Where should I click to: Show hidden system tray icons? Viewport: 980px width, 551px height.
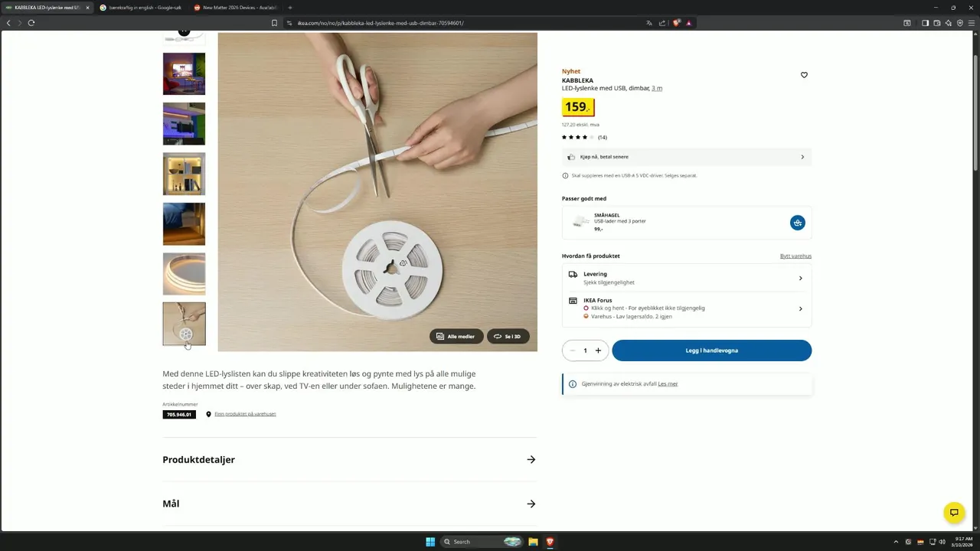[896, 542]
